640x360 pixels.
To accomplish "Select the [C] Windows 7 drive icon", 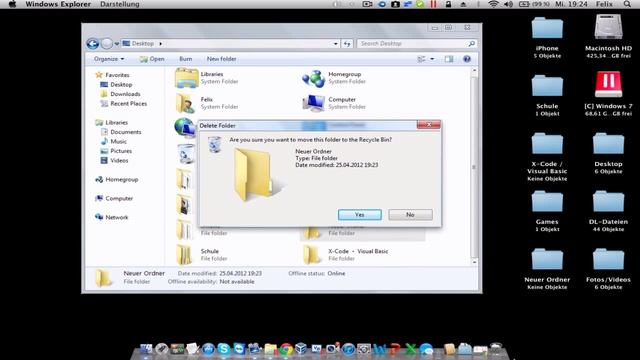I will click(x=608, y=84).
